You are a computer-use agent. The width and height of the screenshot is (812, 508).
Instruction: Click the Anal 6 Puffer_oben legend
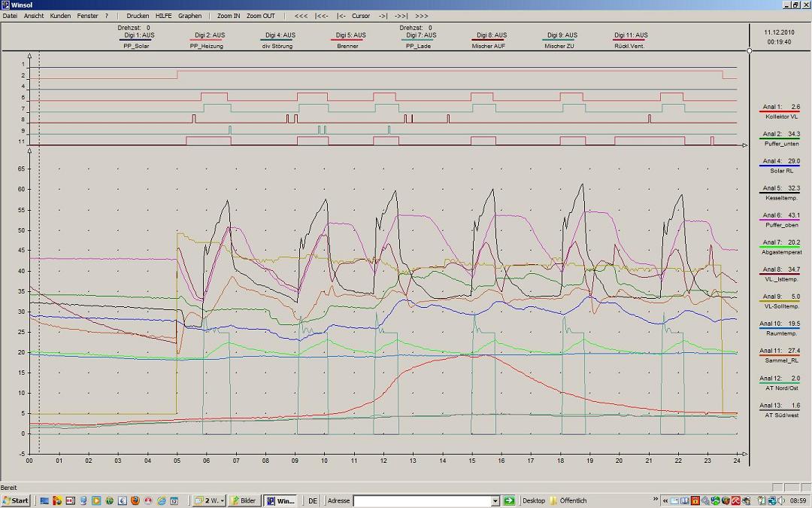click(x=780, y=220)
